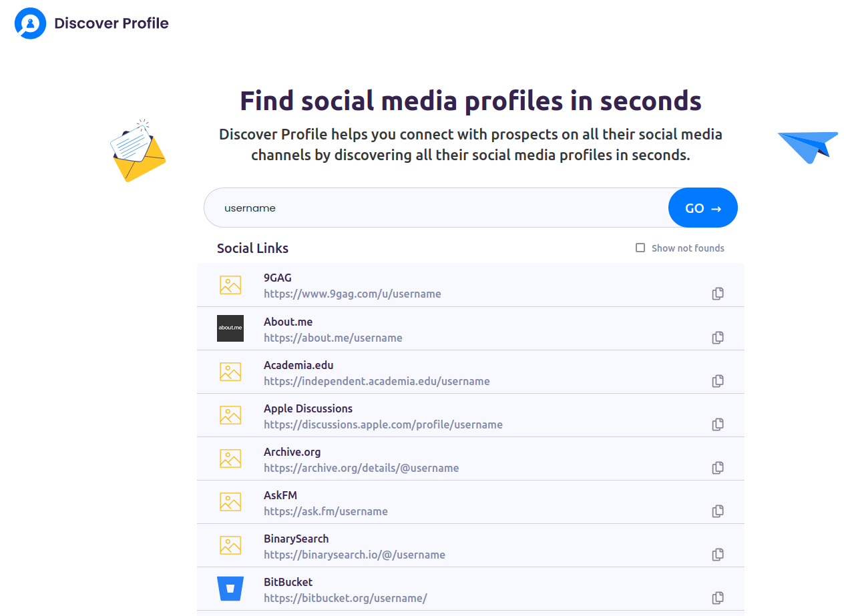Click the Discover Profile logo icon
The width and height of the screenshot is (848, 616).
click(x=30, y=23)
